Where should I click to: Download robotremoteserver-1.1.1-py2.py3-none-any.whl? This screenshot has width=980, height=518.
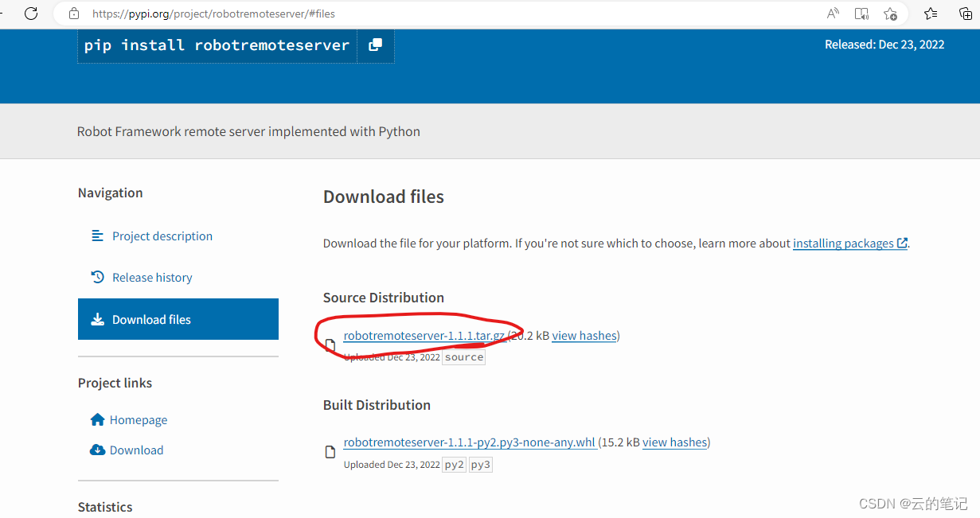[470, 442]
